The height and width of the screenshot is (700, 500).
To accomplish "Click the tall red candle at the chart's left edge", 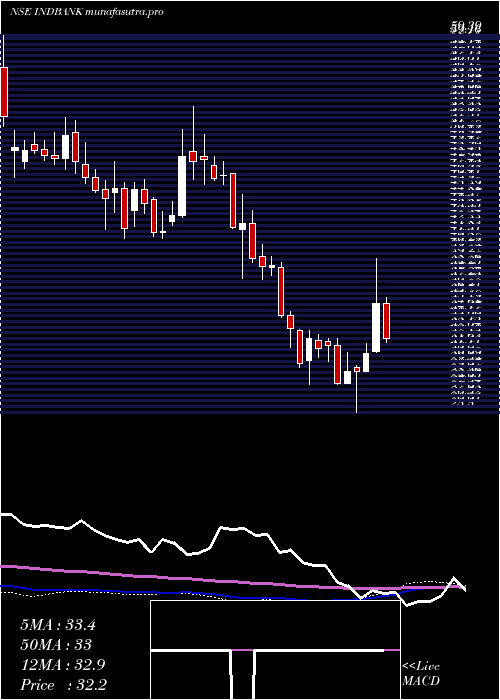I will coord(4,92).
